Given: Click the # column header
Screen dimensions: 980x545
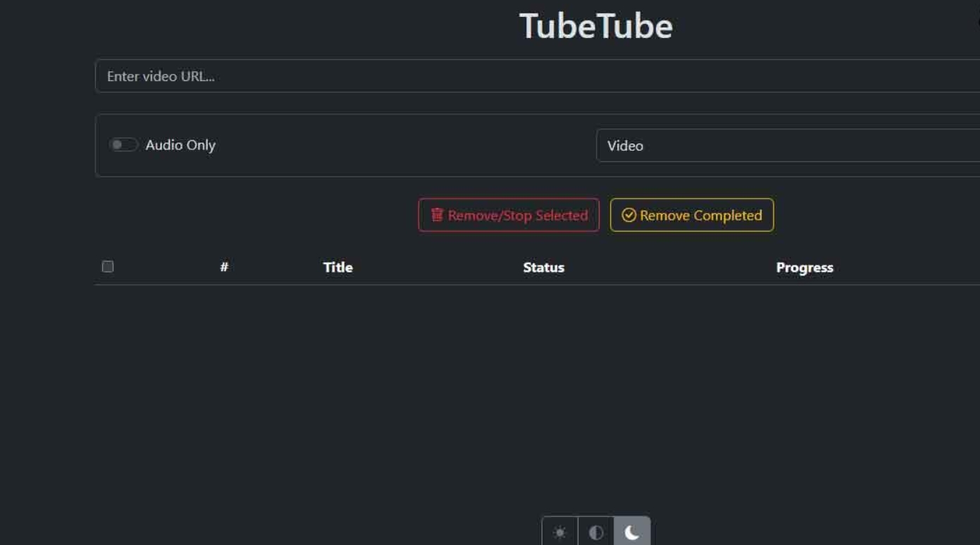Looking at the screenshot, I should (224, 267).
